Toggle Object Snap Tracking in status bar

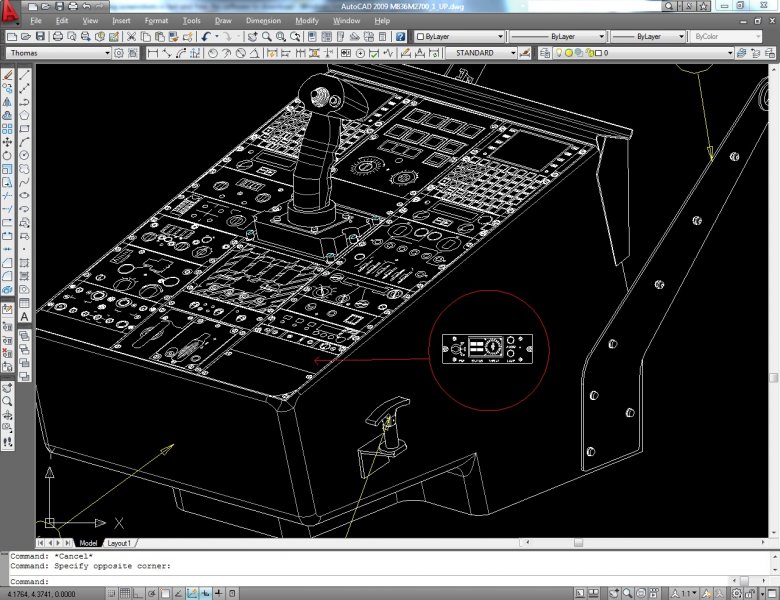click(179, 594)
